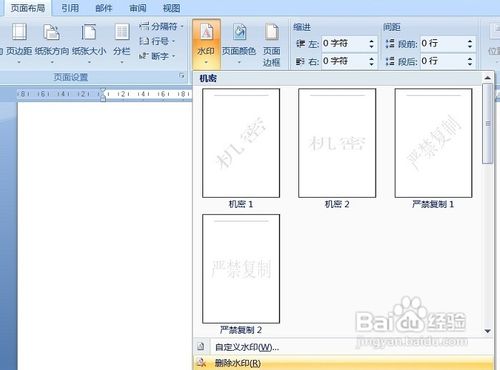Image resolution: width=500 pixels, height=370 pixels.
Task: Click the 水印 watermark button icon
Action: (206, 32)
